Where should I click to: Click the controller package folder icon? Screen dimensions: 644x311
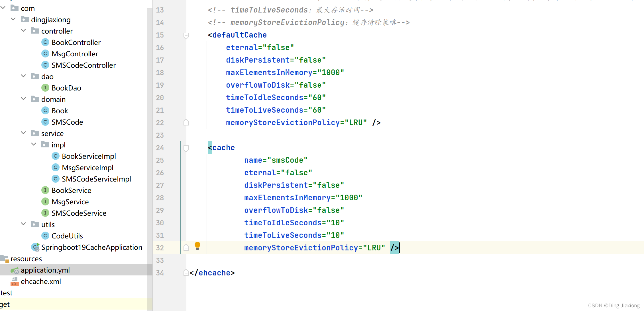[35, 31]
